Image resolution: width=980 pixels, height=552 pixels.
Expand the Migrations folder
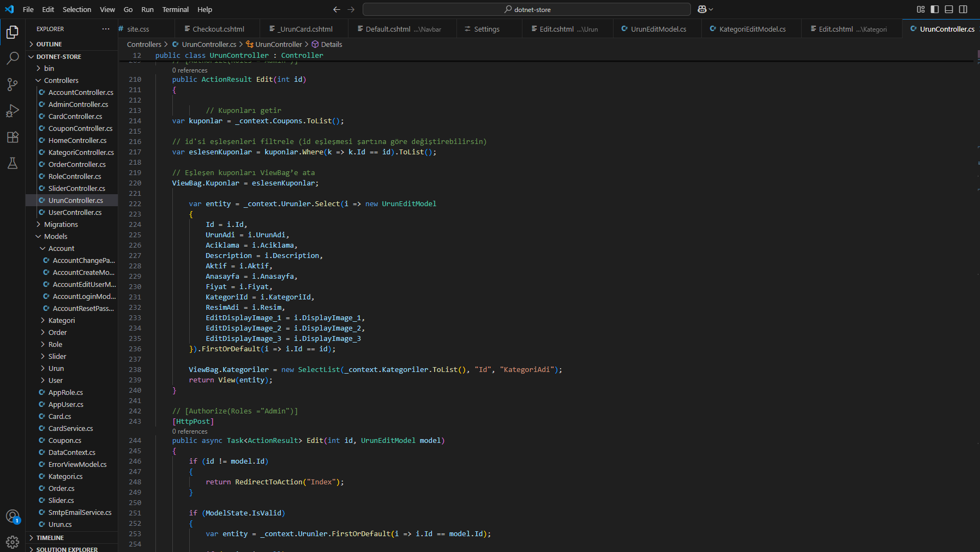[x=71, y=224]
